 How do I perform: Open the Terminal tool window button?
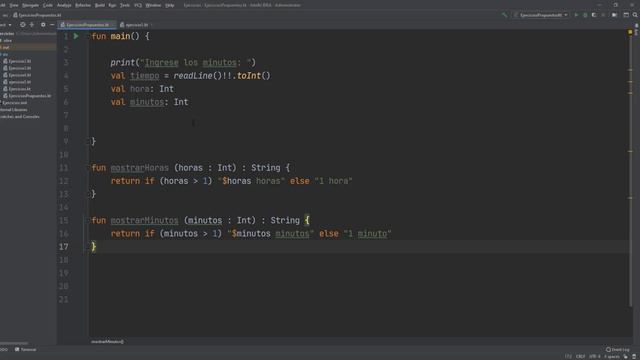point(25,349)
